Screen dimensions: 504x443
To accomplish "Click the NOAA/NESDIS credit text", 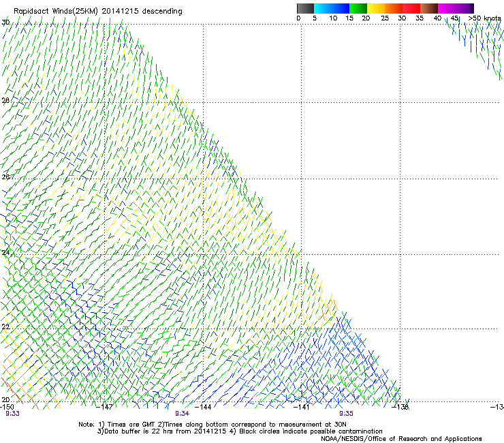I will pyautogui.click(x=401, y=439).
